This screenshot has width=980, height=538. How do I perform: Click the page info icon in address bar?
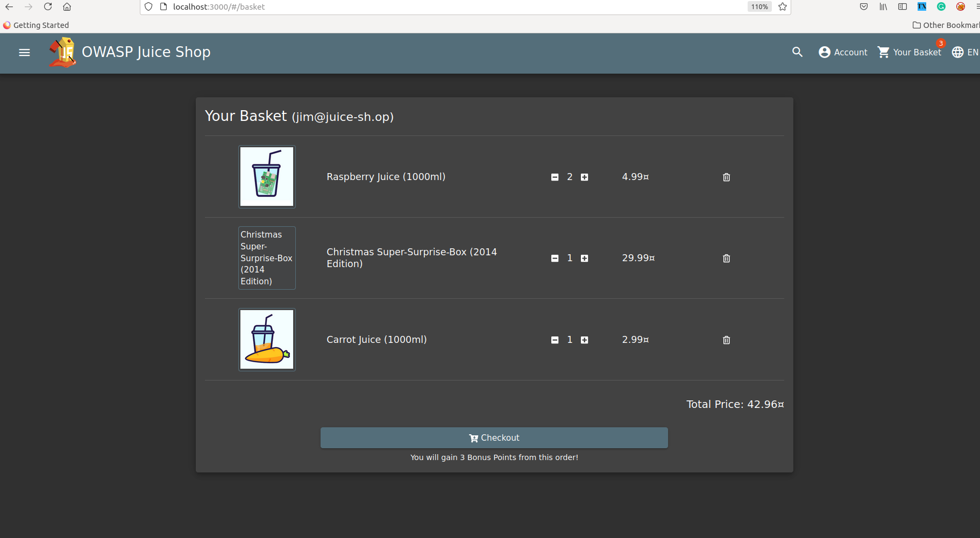(164, 7)
